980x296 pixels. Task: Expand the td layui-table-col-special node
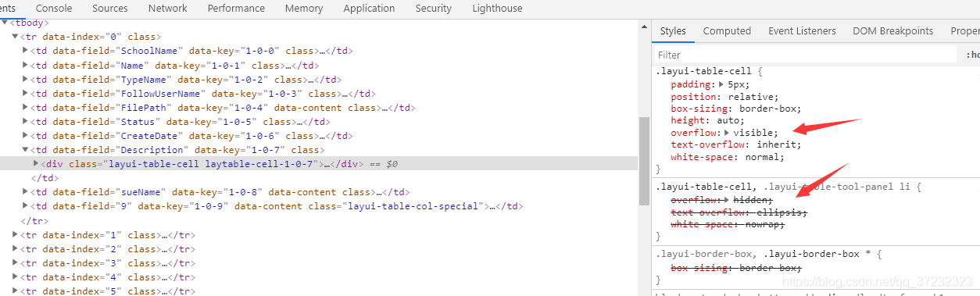25,205
